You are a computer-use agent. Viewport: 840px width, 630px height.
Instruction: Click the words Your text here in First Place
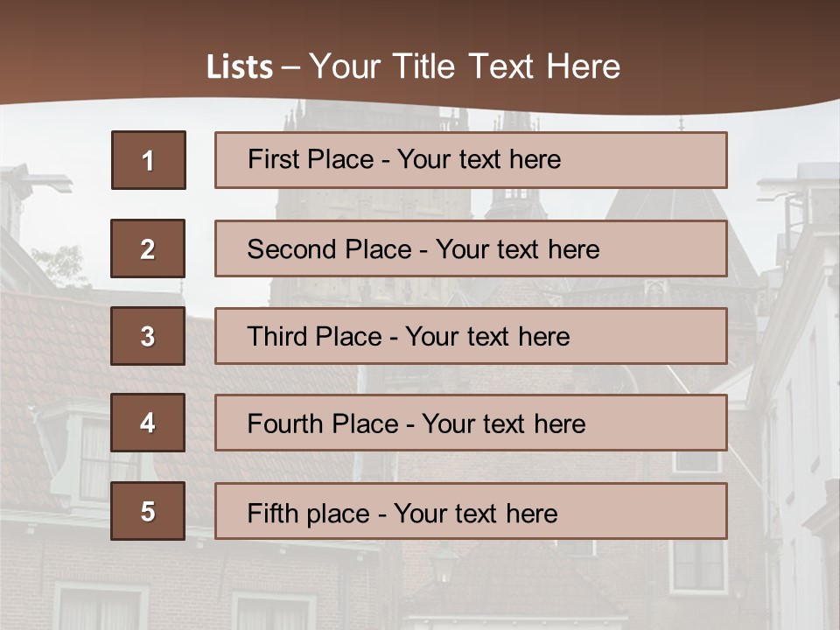coord(479,159)
